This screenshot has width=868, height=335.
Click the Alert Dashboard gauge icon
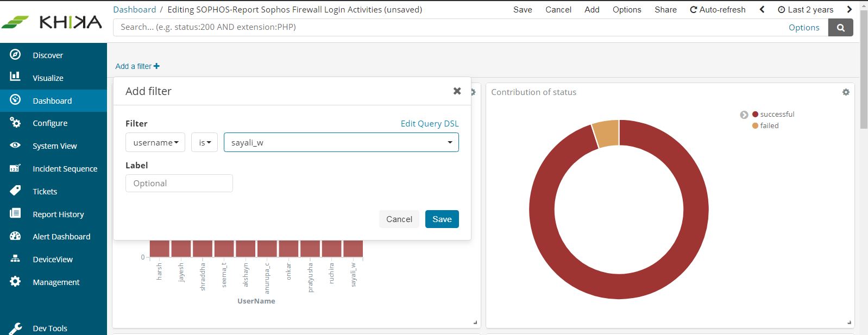(x=15, y=236)
